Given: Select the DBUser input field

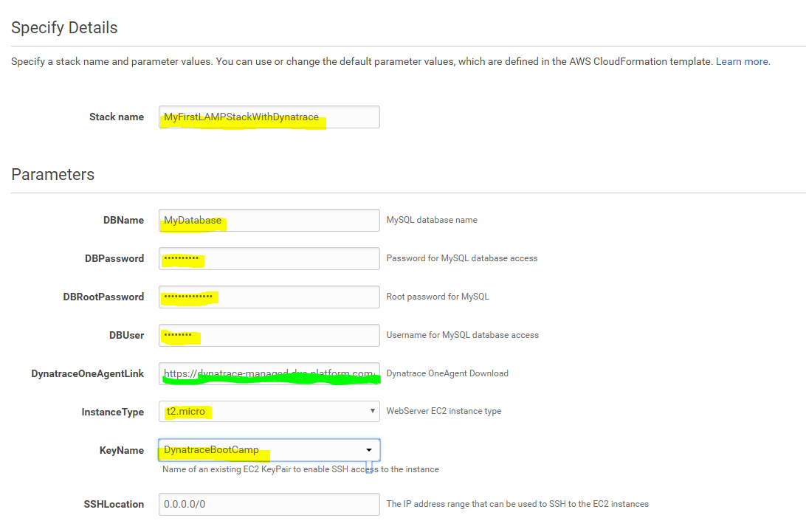Looking at the screenshot, I should point(269,335).
